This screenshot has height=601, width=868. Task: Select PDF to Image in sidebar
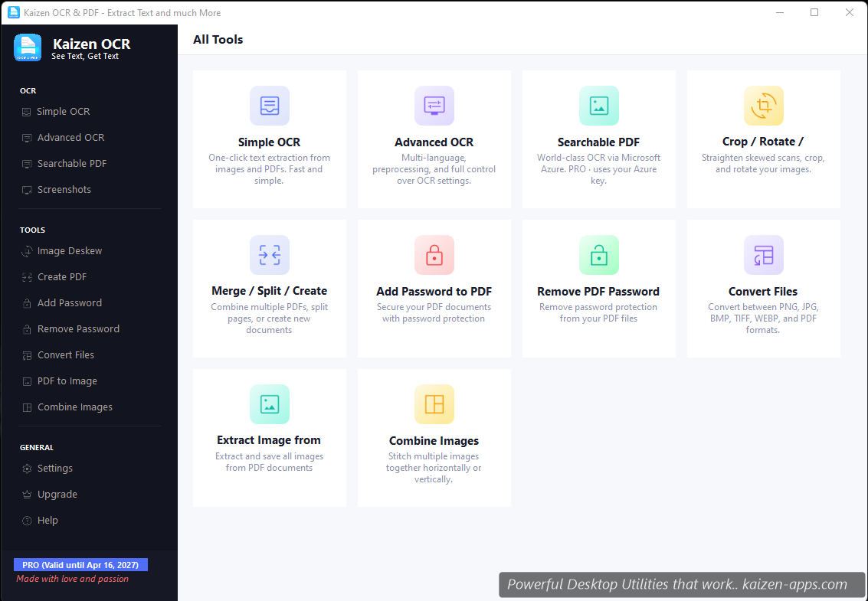point(67,381)
